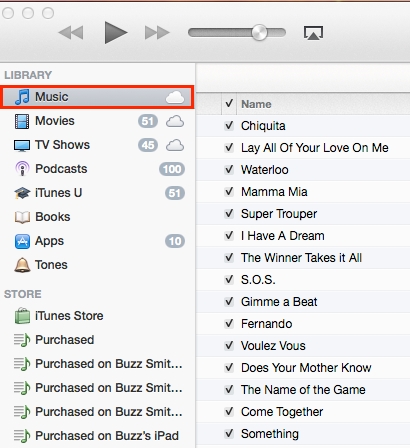
Task: Select the song Come Together
Action: pyautogui.click(x=282, y=412)
